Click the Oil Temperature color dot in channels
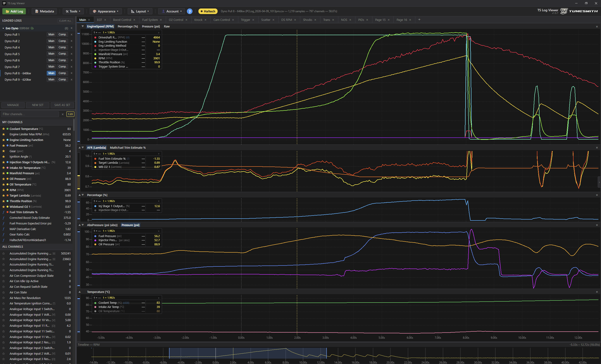 (8, 184)
